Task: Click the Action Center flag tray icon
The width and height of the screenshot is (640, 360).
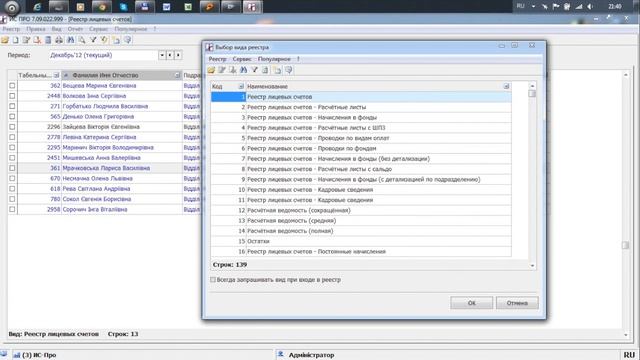Action: point(556,7)
